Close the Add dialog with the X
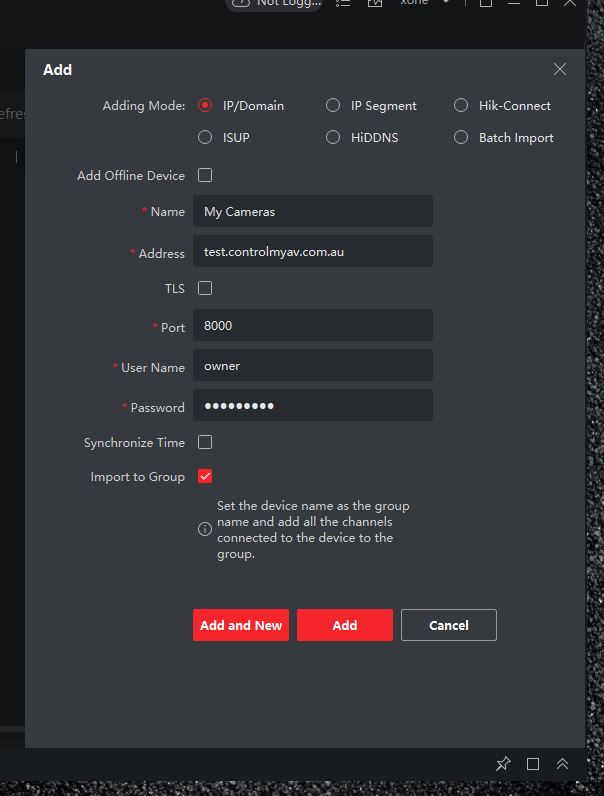The image size is (604, 796). (x=560, y=69)
